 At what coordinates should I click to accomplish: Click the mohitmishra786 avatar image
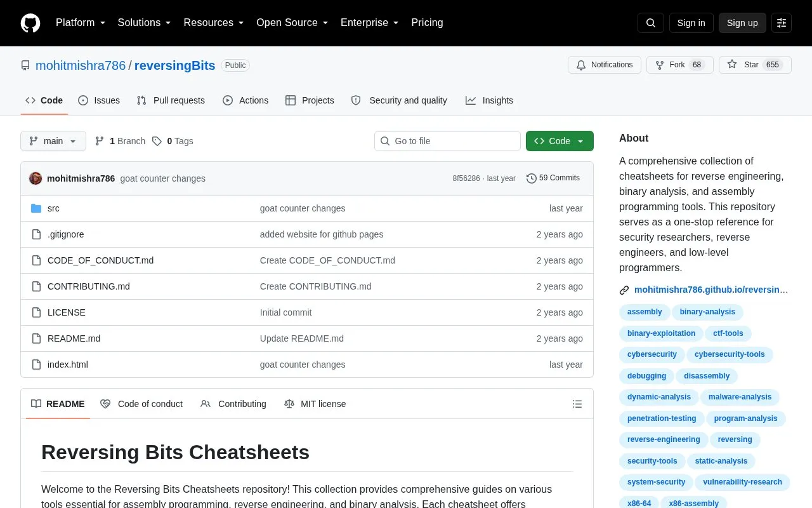[36, 178]
